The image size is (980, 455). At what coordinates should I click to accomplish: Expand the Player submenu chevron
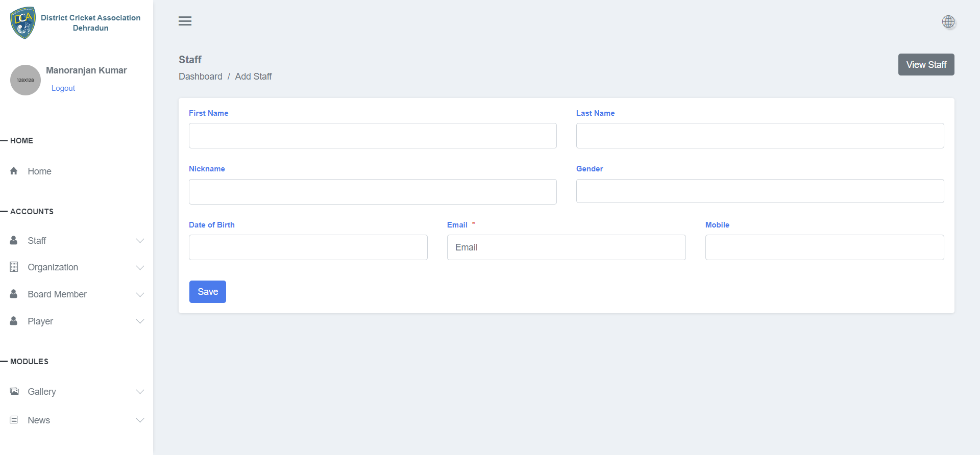pyautogui.click(x=140, y=321)
